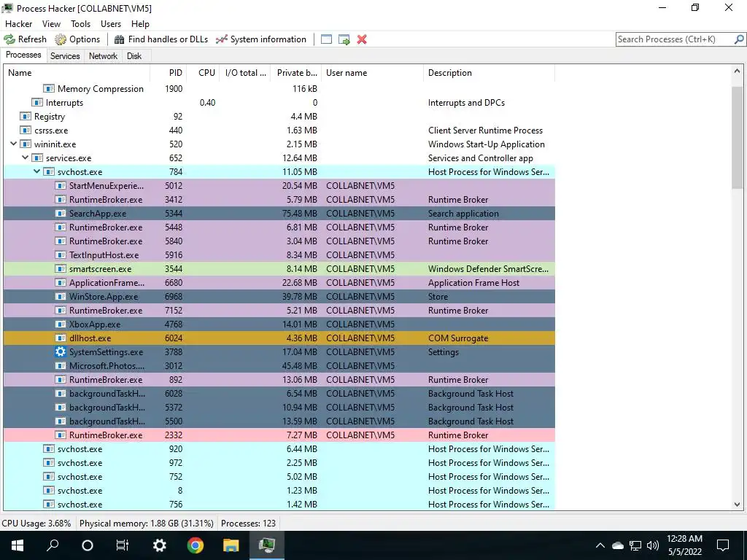This screenshot has width=747, height=560.
Task: Open the notification center icon
Action: click(723, 545)
